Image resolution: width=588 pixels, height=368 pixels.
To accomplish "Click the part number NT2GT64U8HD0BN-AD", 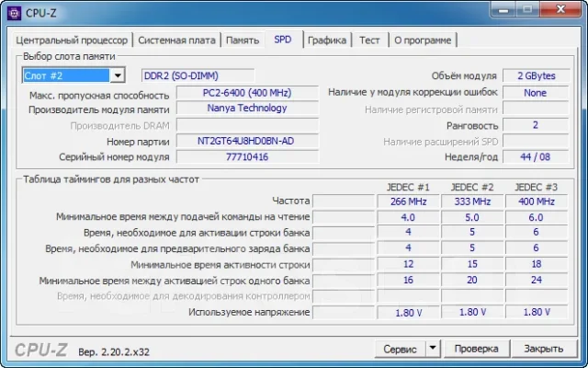I will (x=247, y=141).
